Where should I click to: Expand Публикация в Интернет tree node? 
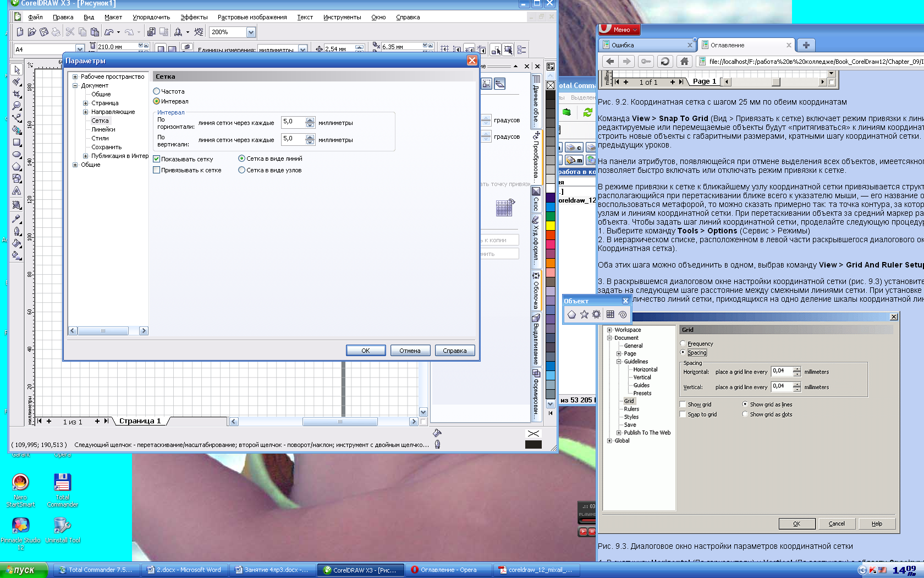pyautogui.click(x=85, y=156)
